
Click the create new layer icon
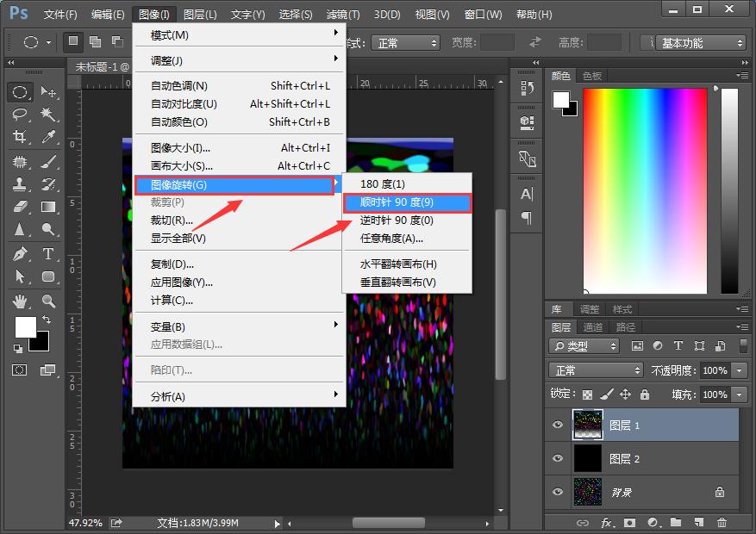tap(698, 522)
